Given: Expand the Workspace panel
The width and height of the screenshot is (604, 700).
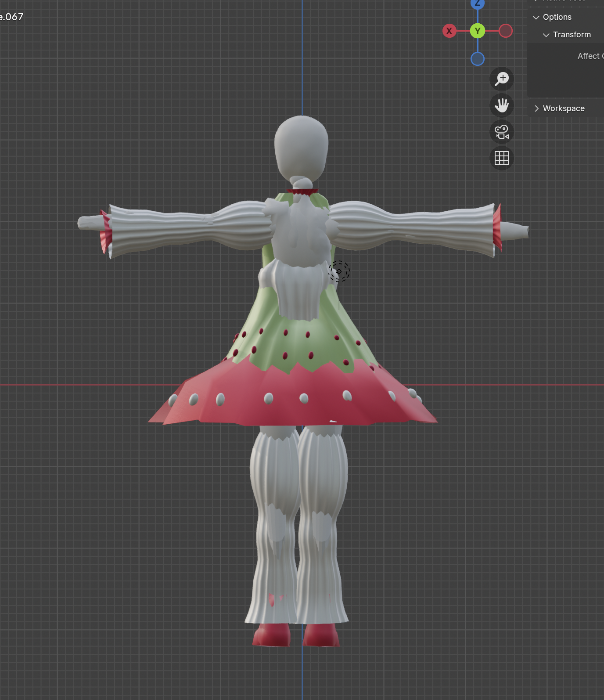Looking at the screenshot, I should coord(536,108).
